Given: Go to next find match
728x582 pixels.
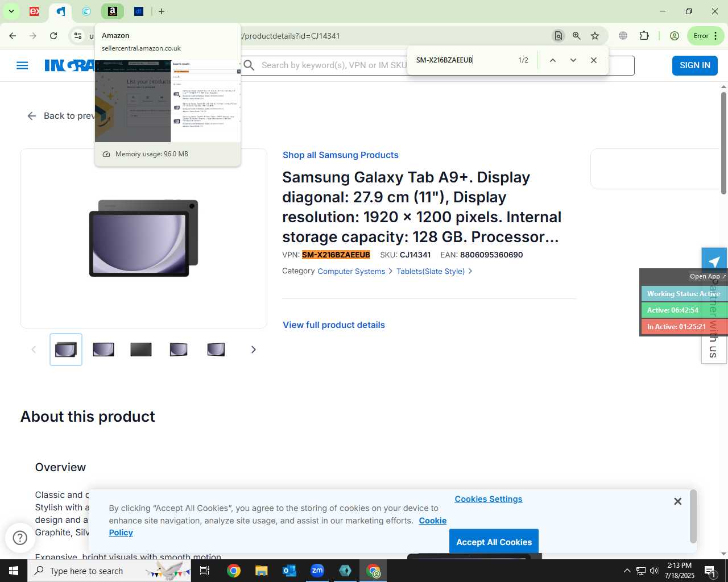Looking at the screenshot, I should pyautogui.click(x=573, y=60).
